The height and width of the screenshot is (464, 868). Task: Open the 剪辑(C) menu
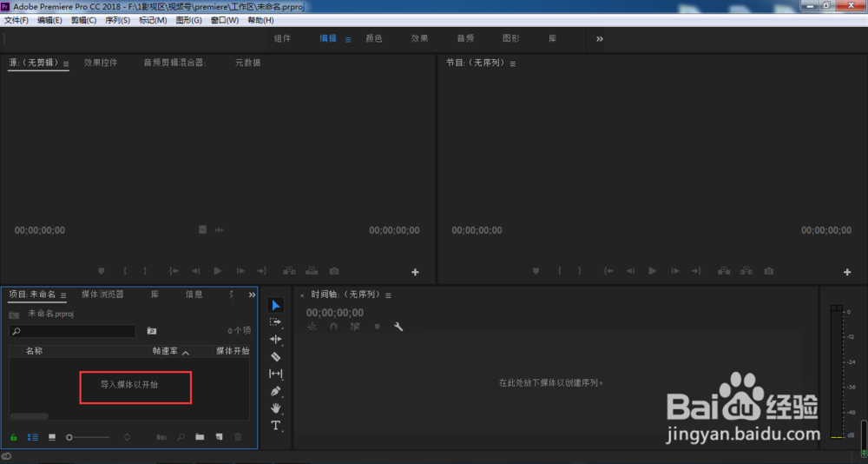click(83, 20)
